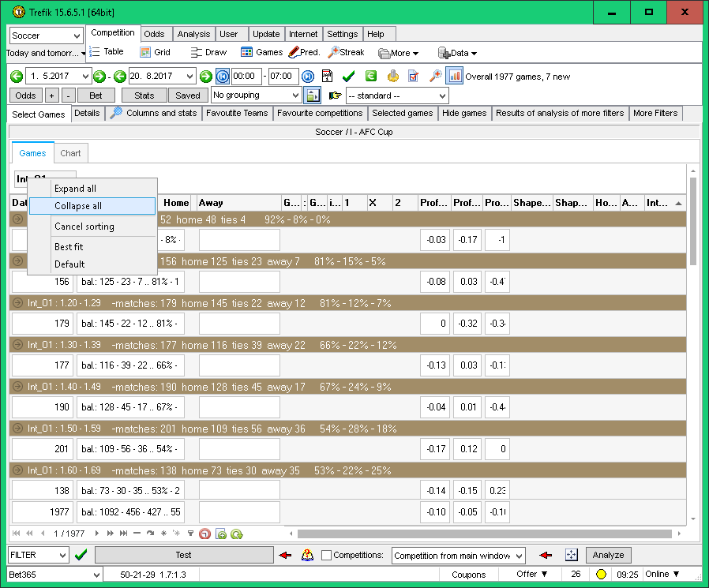
Task: Open the No grouping dropdown
Action: (256, 96)
